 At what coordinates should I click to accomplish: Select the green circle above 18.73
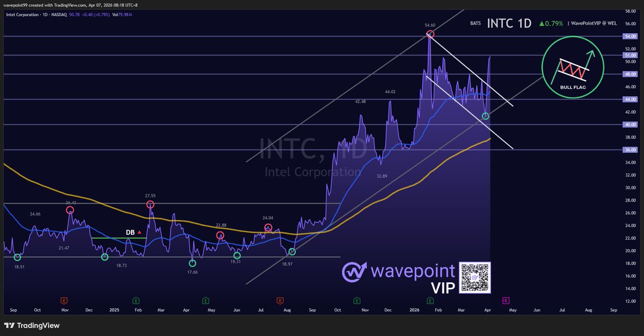[105, 257]
